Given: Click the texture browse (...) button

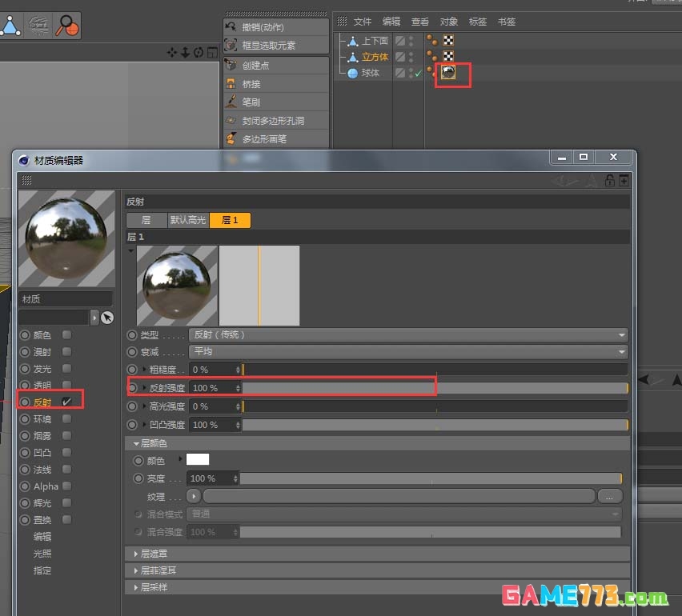Looking at the screenshot, I should (610, 496).
